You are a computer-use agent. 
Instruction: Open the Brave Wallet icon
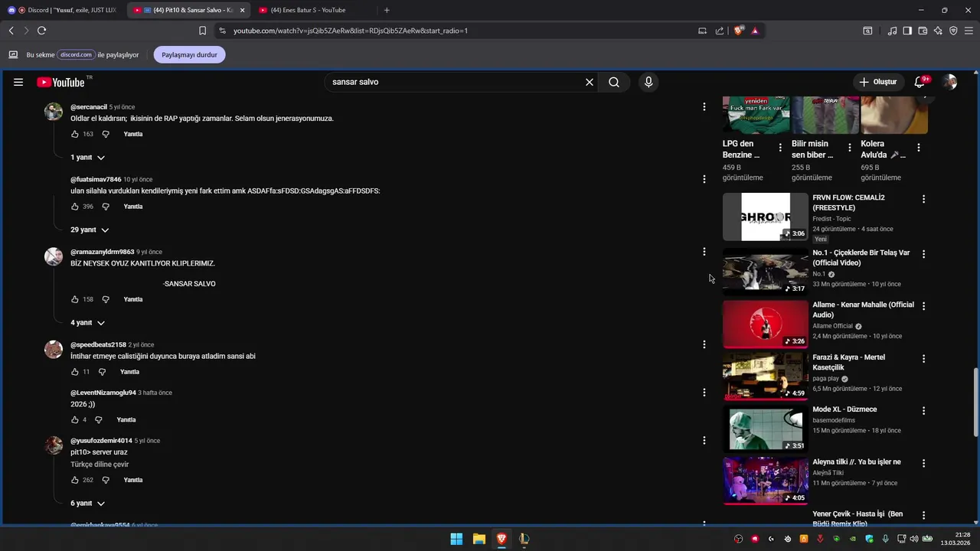coord(923,31)
